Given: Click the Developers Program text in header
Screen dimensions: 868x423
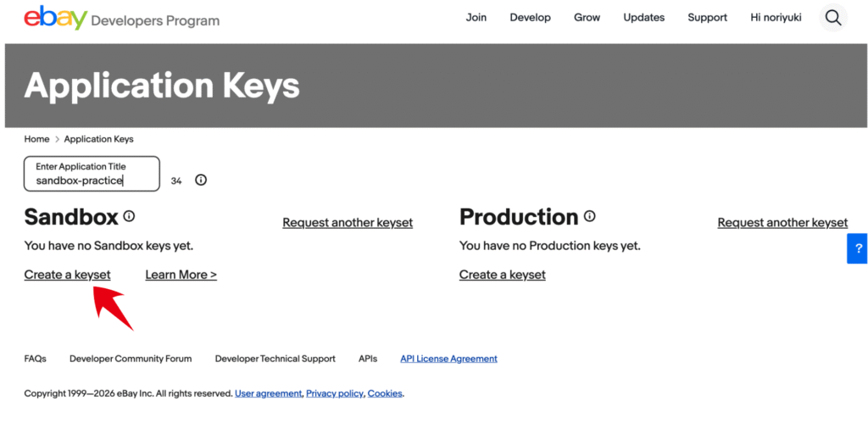Looking at the screenshot, I should tap(155, 21).
